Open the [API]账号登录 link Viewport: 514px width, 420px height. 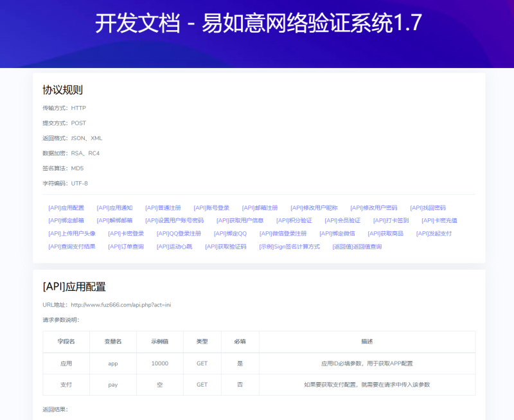pos(213,207)
